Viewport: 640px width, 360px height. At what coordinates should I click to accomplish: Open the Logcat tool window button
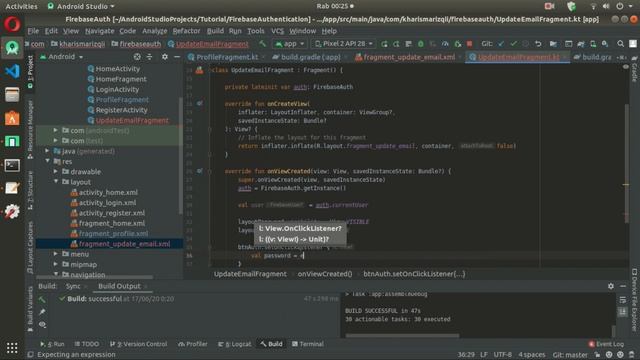point(235,344)
